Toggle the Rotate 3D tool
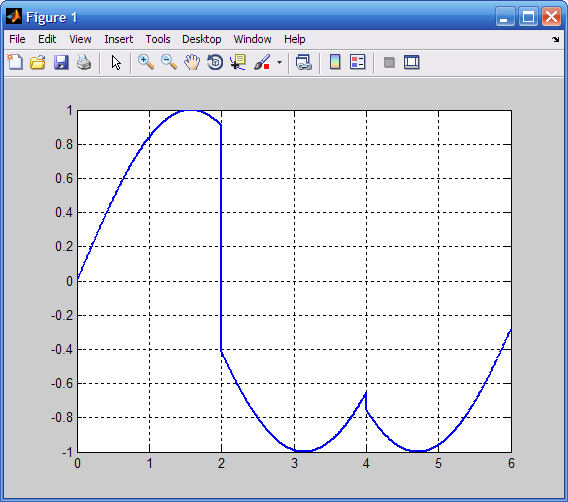 [215, 62]
